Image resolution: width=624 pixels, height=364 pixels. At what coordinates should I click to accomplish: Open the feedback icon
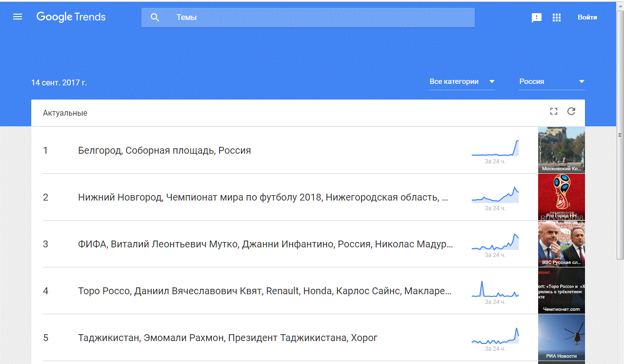click(x=537, y=18)
